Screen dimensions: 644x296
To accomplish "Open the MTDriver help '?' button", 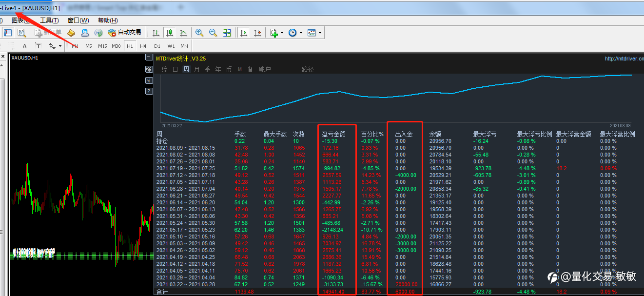I will (149, 91).
